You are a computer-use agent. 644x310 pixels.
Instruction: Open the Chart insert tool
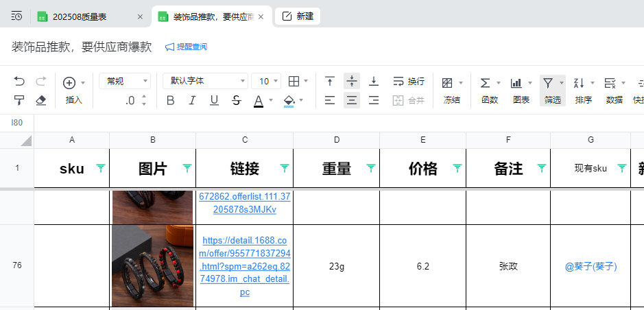pos(521,90)
